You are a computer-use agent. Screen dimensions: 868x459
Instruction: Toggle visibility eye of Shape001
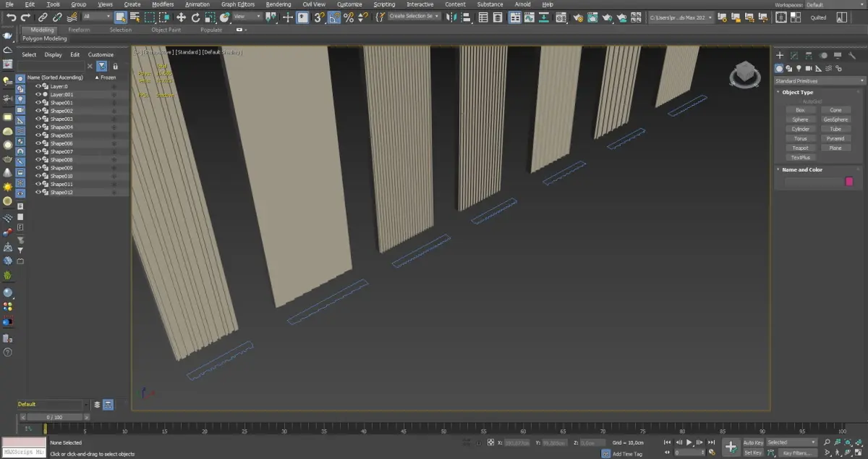click(x=39, y=102)
